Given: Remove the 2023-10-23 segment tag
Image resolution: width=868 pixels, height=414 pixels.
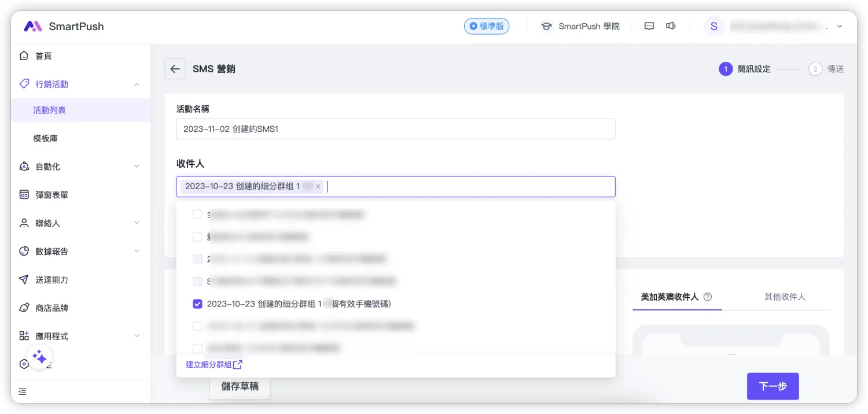Looking at the screenshot, I should [x=318, y=187].
